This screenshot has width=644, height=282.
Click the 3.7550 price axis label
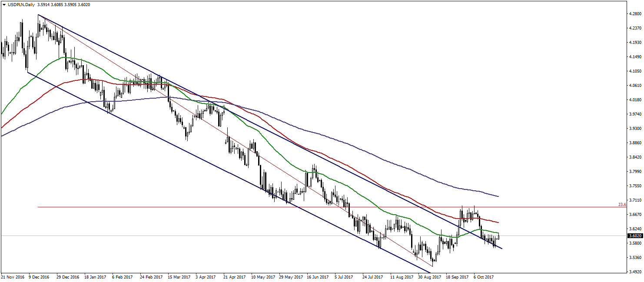(635, 186)
